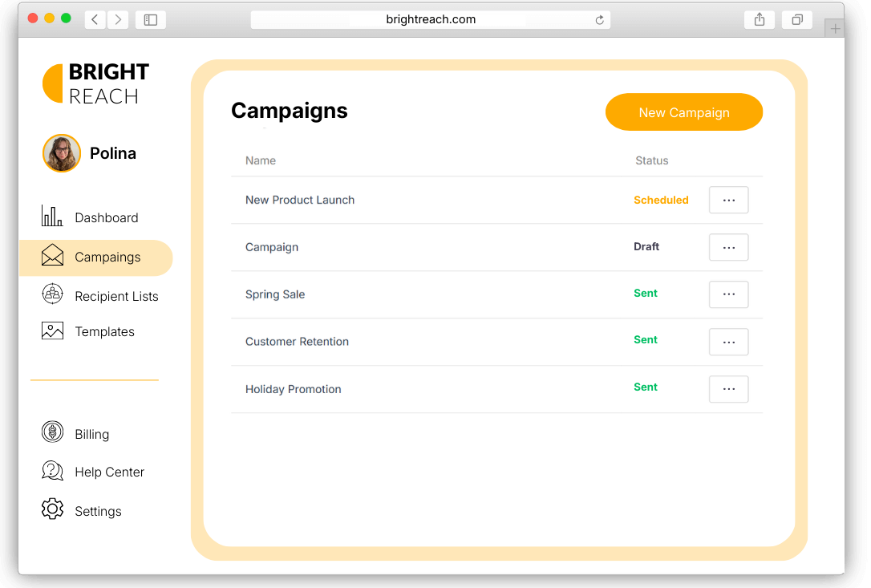Select the Dashboard sidebar icon
Screen dimensions: 871x588
[52, 217]
